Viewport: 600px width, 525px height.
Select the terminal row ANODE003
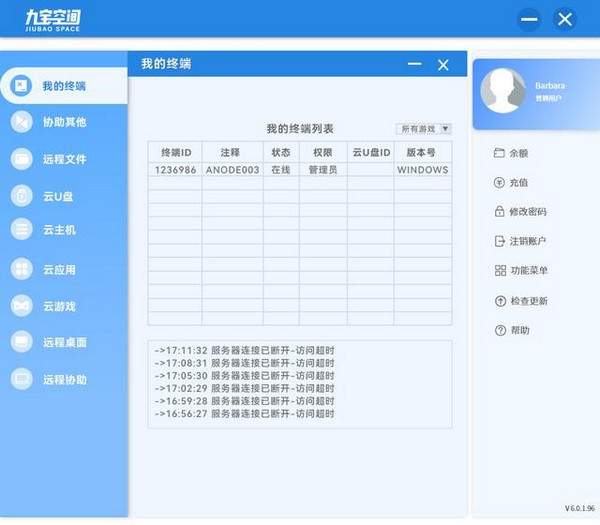pyautogui.click(x=232, y=170)
